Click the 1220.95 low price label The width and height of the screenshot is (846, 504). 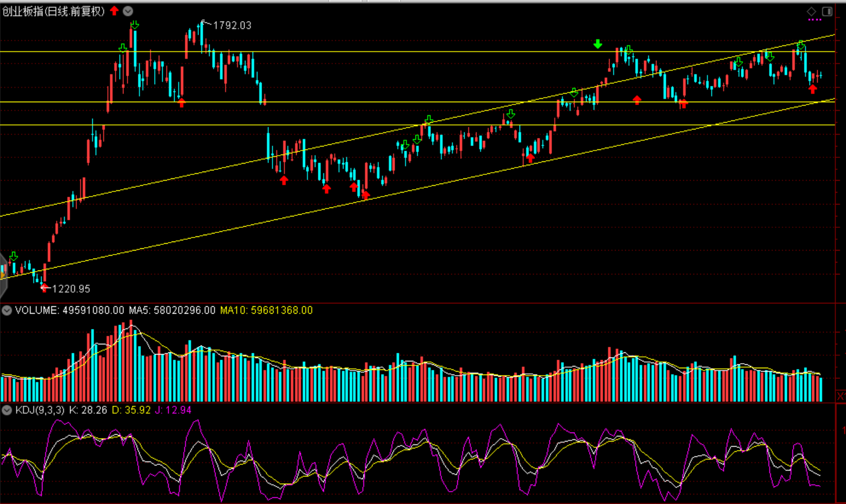pos(71,289)
